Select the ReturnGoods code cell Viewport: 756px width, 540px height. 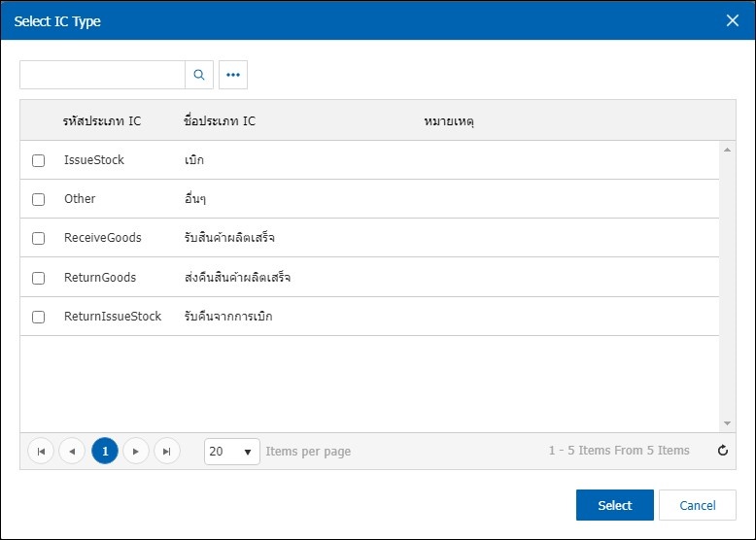(100, 278)
